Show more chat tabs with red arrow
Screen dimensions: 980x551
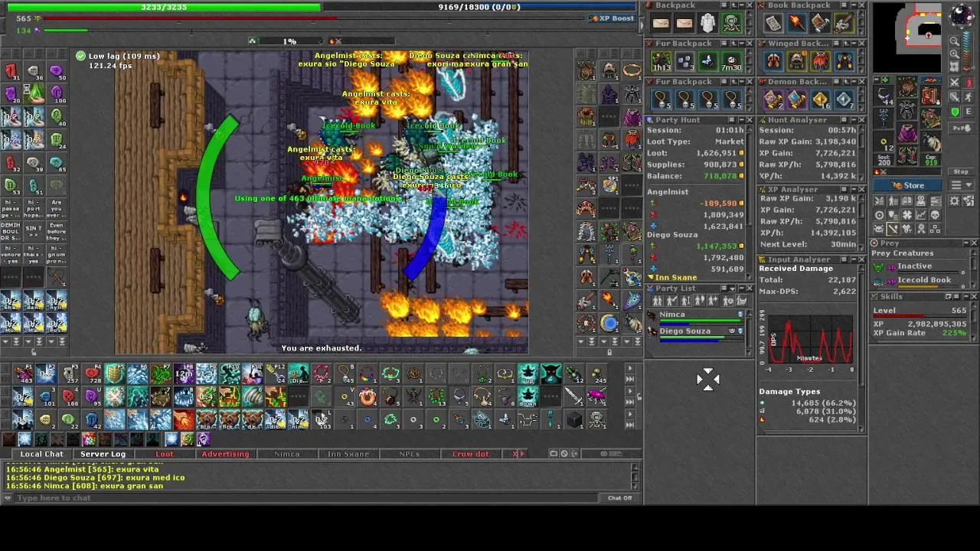point(521,454)
